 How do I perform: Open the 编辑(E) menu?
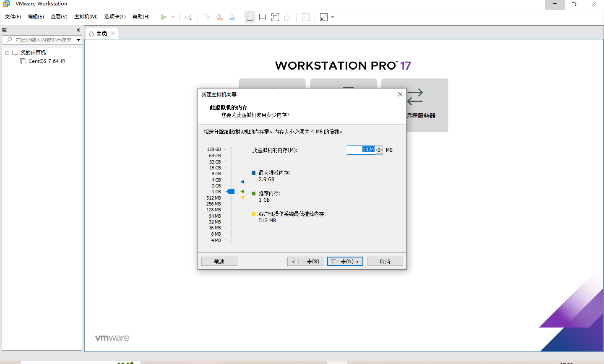pos(36,17)
